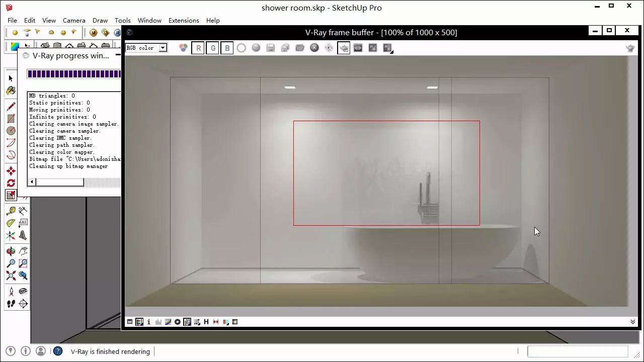The width and height of the screenshot is (644, 362).
Task: Open the File menu
Action: (x=12, y=20)
